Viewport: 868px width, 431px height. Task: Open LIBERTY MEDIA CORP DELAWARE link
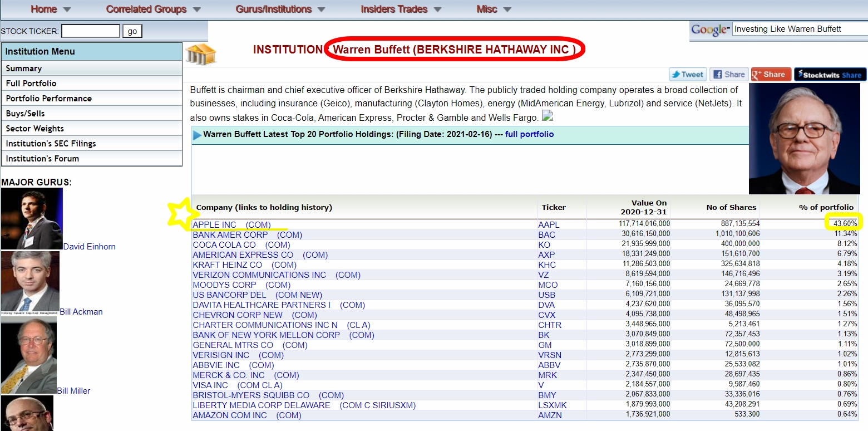(304, 405)
